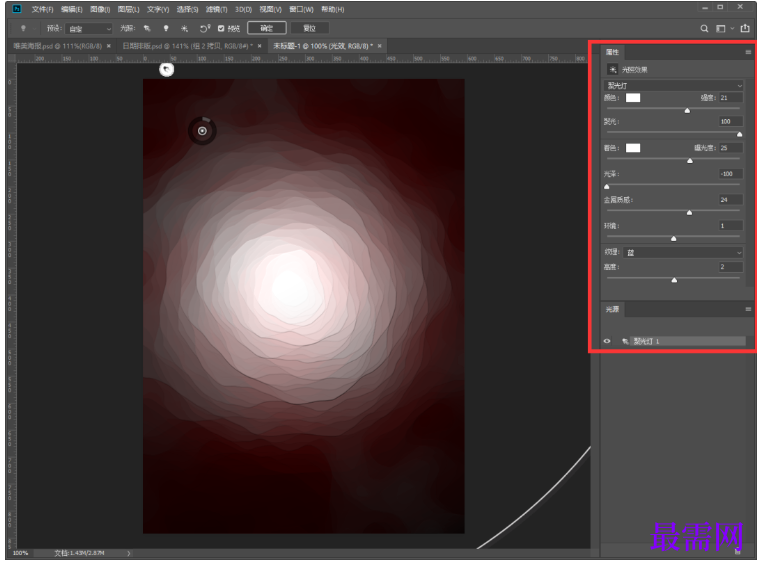Open the 预设 preset dropdown
Image resolution: width=762 pixels, height=568 pixels.
coord(90,29)
